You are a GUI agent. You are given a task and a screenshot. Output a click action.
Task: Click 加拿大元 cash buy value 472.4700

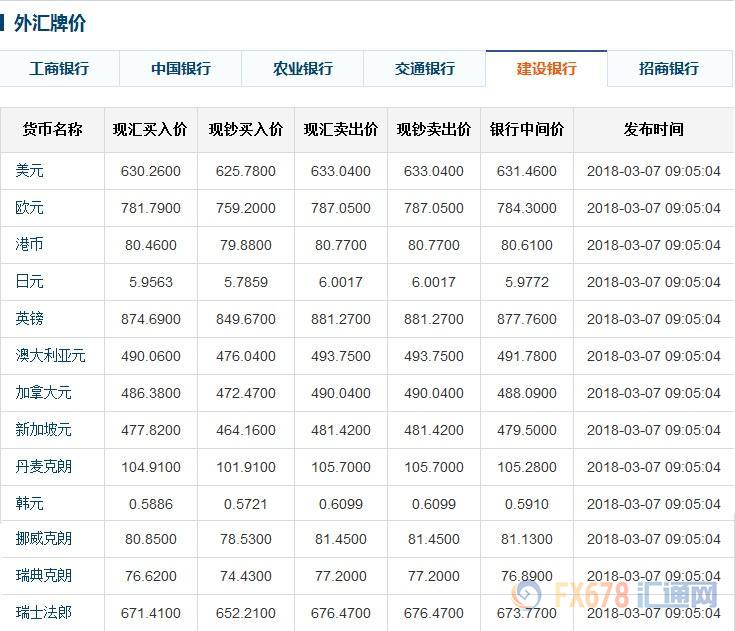pyautogui.click(x=246, y=393)
